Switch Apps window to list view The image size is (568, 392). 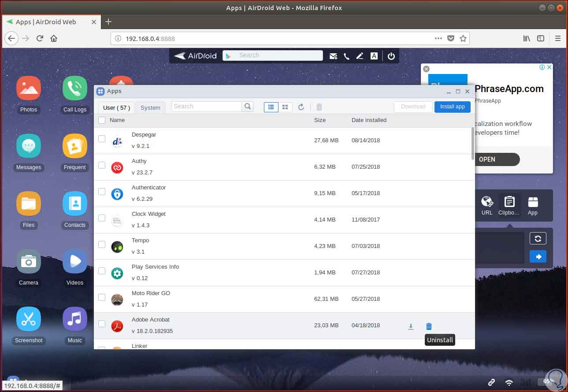coord(271,107)
